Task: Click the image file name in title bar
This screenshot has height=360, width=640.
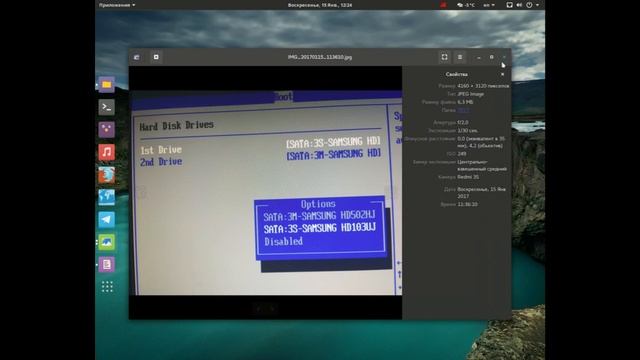Action: pos(320,57)
